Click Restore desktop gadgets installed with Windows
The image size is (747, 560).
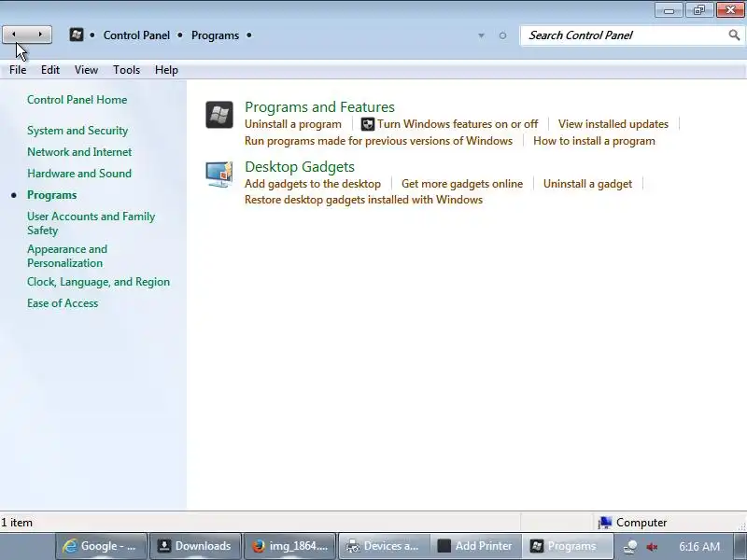pos(363,200)
